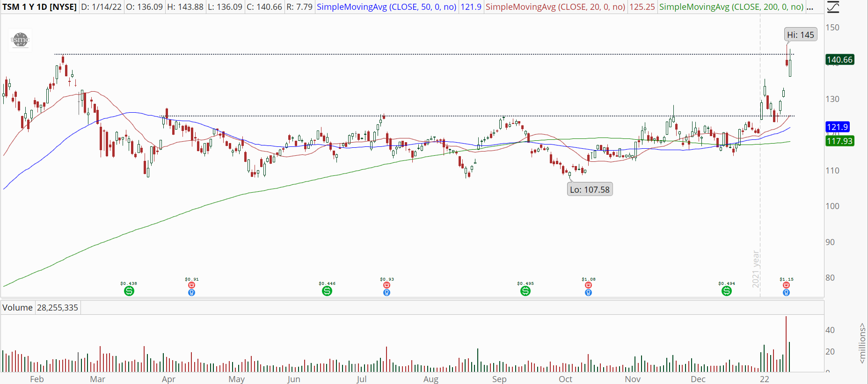Viewport: 868px width, 384px height.
Task: Click the blue 121.9 SMA price tag
Action: point(837,127)
